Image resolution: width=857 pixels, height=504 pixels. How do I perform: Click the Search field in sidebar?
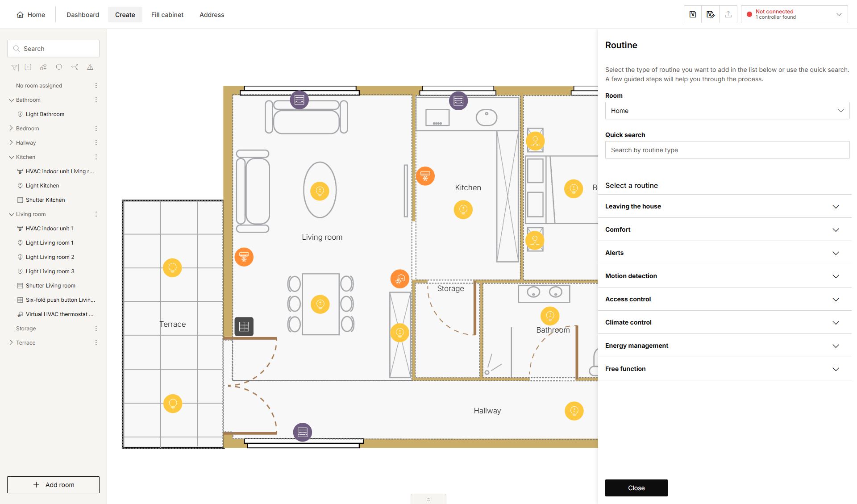(x=53, y=49)
